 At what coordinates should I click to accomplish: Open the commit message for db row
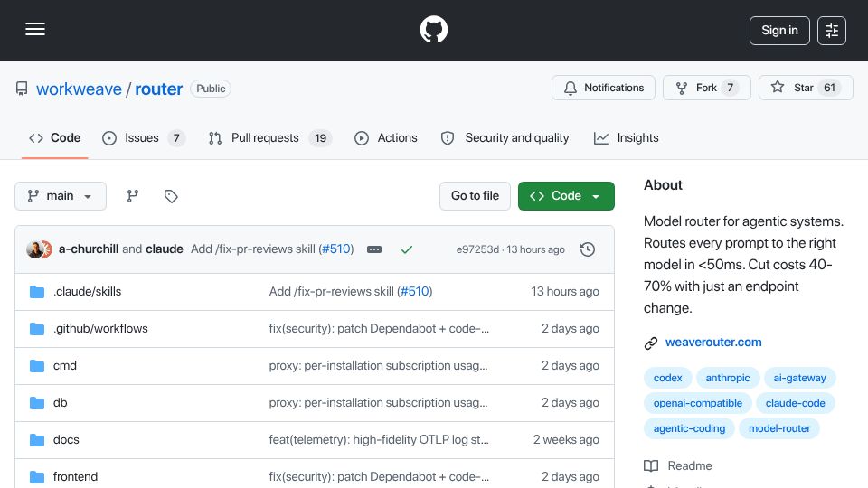coord(378,403)
